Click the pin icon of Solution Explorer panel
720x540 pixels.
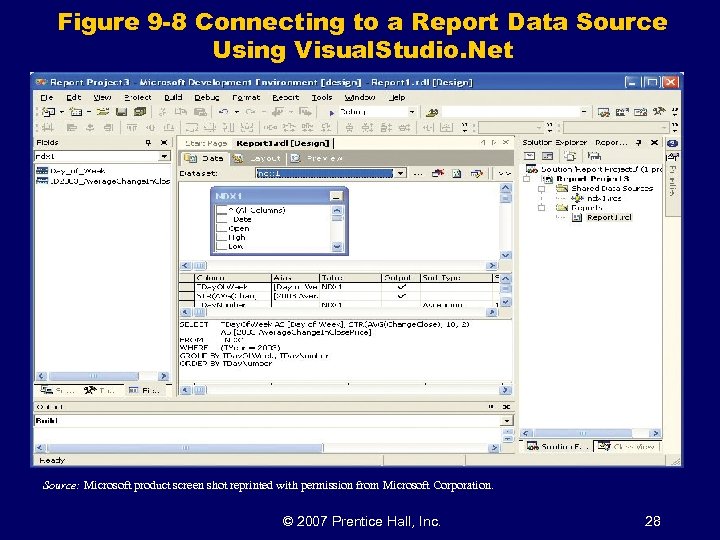pyautogui.click(x=638, y=143)
